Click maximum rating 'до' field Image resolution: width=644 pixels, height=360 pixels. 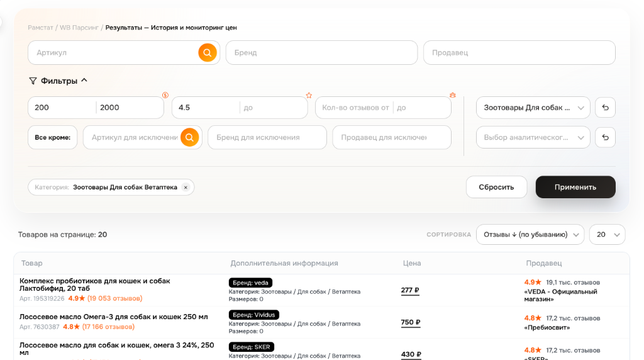tap(274, 108)
